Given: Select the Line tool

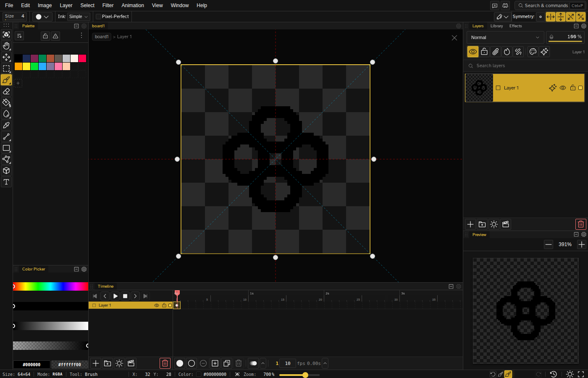Looking at the screenshot, I should click(x=6, y=136).
